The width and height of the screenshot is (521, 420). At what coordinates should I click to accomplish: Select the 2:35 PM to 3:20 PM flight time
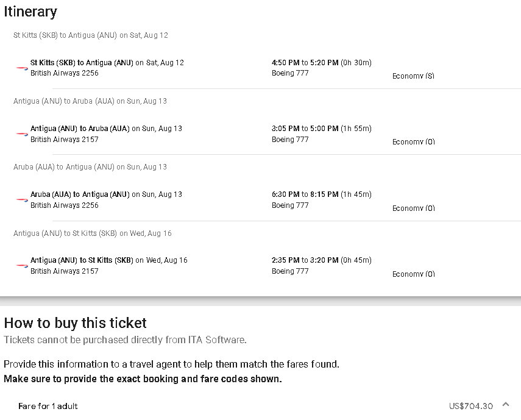[x=321, y=260]
